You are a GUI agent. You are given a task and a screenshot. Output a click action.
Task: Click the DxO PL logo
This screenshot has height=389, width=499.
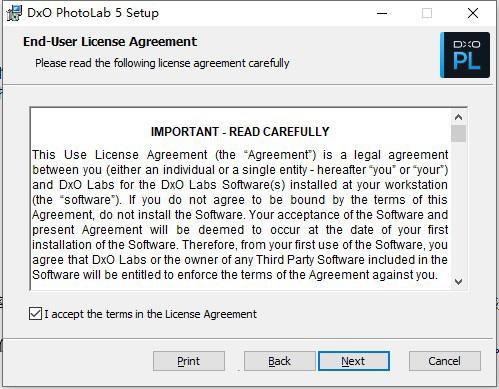pos(465,55)
